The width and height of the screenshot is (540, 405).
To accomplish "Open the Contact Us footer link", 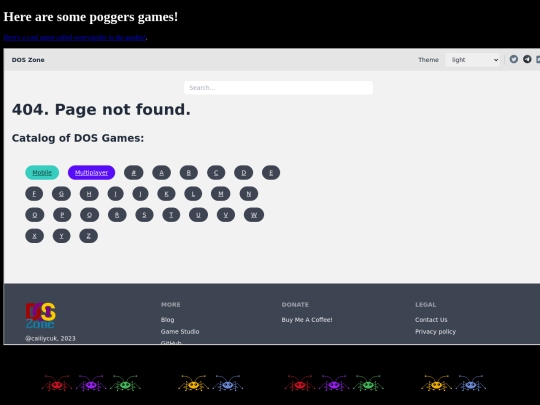I will tap(431, 320).
